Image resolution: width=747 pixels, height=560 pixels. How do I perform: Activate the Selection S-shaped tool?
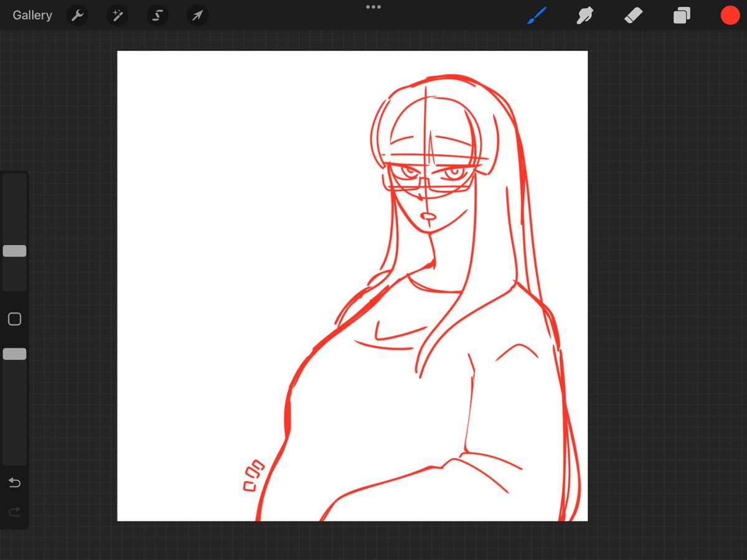coord(157,16)
